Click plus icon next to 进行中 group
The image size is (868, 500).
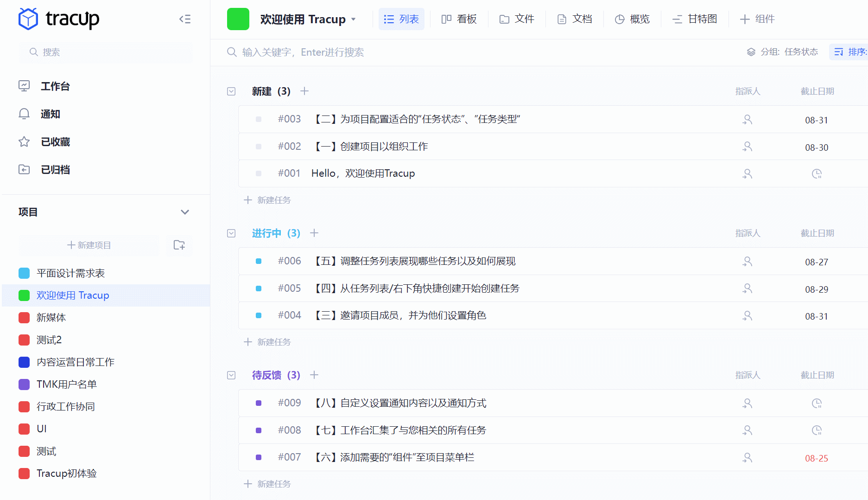(x=314, y=233)
